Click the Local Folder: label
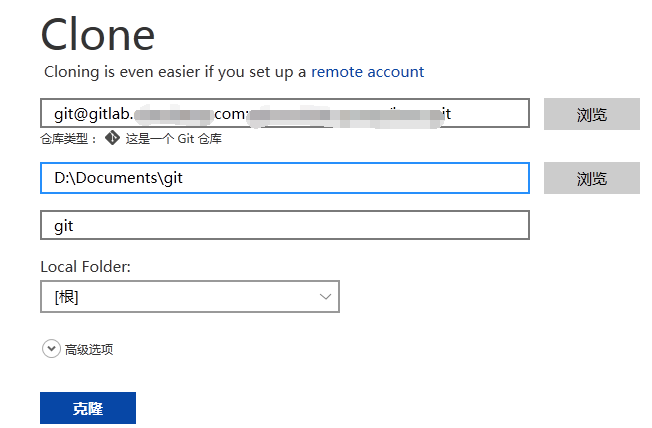Image resolution: width=652 pixels, height=428 pixels. (86, 267)
